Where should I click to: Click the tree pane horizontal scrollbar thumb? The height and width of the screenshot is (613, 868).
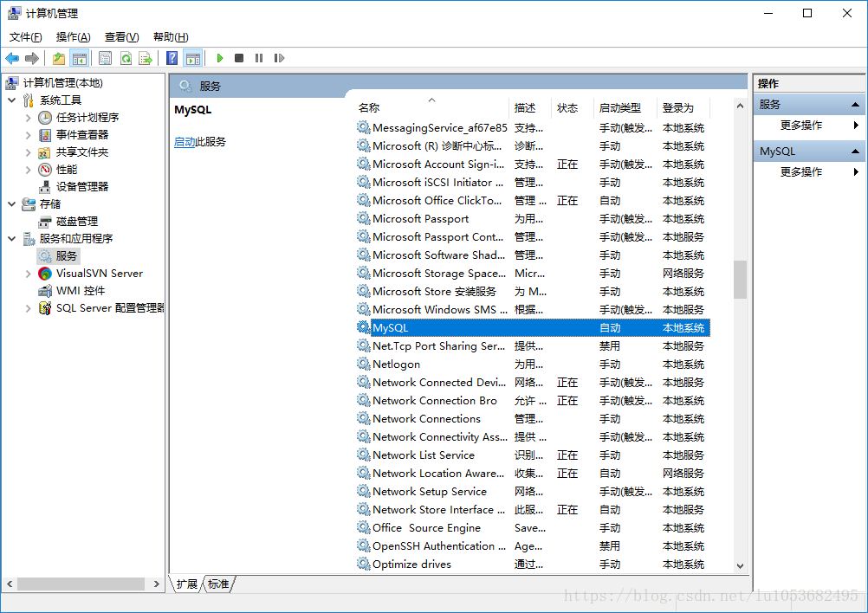[81, 584]
